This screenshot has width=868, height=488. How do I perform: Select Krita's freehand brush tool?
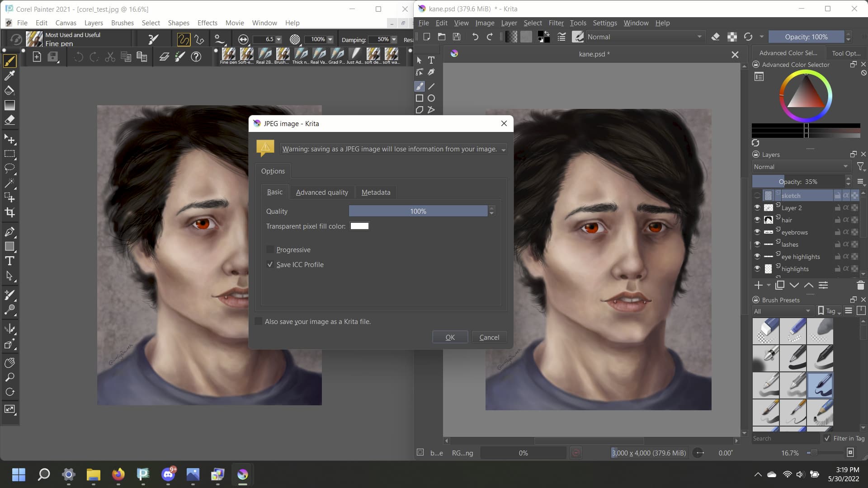pos(419,86)
